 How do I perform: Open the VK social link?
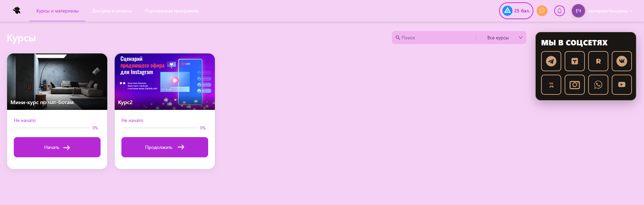[621, 61]
